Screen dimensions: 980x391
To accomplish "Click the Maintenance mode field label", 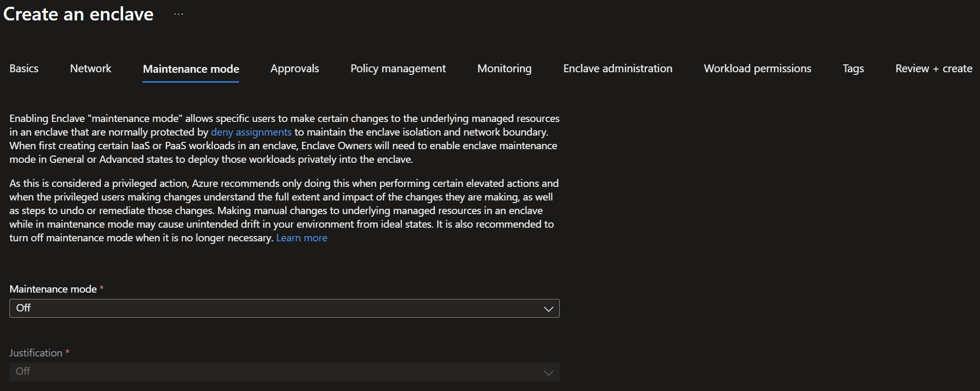I will [x=53, y=289].
